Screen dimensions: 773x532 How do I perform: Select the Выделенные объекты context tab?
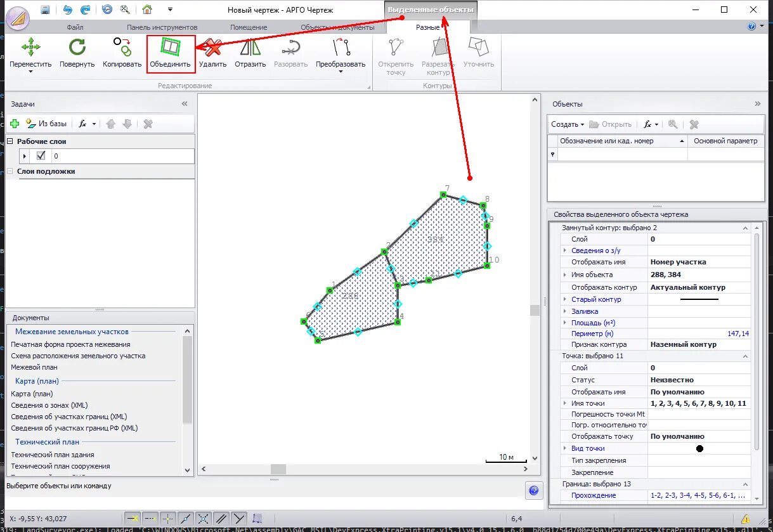[429, 10]
